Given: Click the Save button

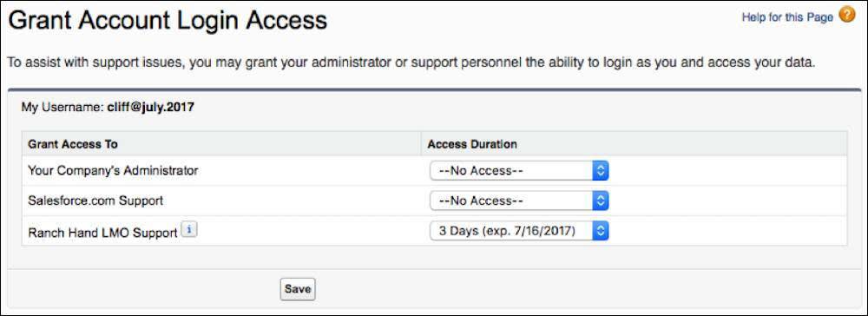Looking at the screenshot, I should (x=298, y=289).
